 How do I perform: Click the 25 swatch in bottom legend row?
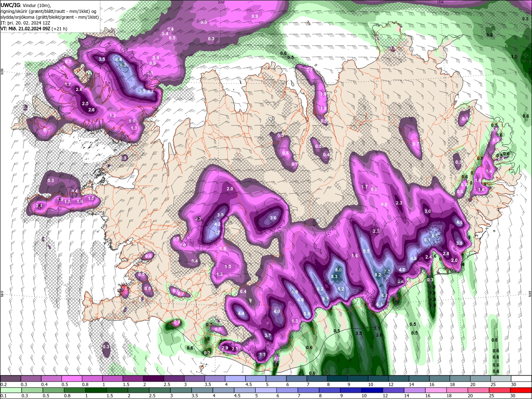click(x=500, y=390)
